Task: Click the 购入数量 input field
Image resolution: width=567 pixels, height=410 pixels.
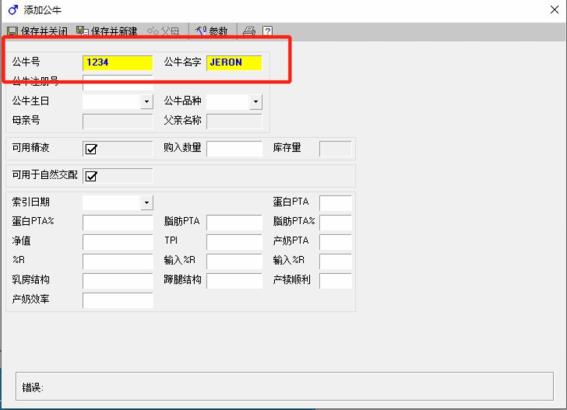Action: click(x=234, y=149)
